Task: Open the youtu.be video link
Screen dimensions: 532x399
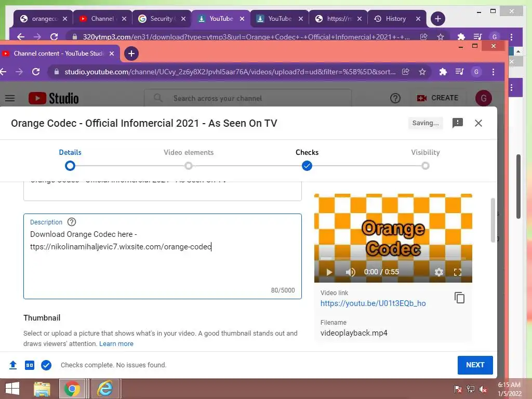Action: point(373,303)
